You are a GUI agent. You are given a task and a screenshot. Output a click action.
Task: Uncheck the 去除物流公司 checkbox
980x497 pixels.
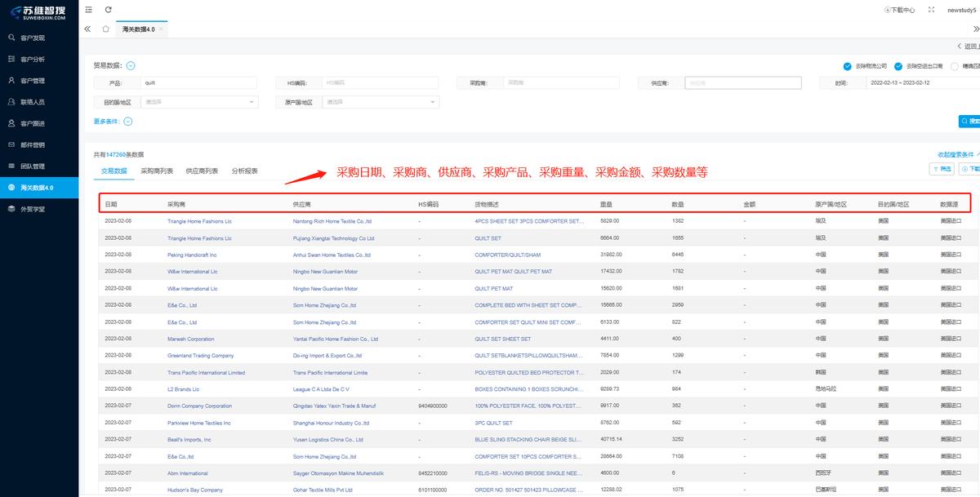tap(847, 67)
